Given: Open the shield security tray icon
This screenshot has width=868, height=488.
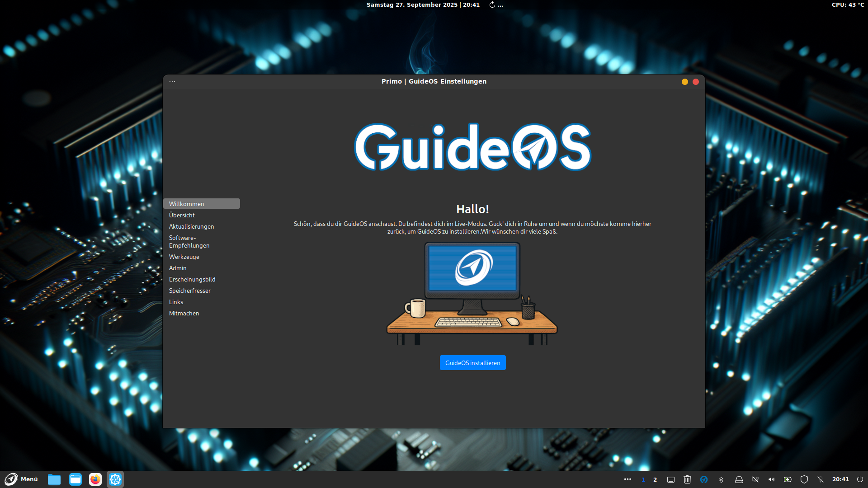Looking at the screenshot, I should [804, 479].
